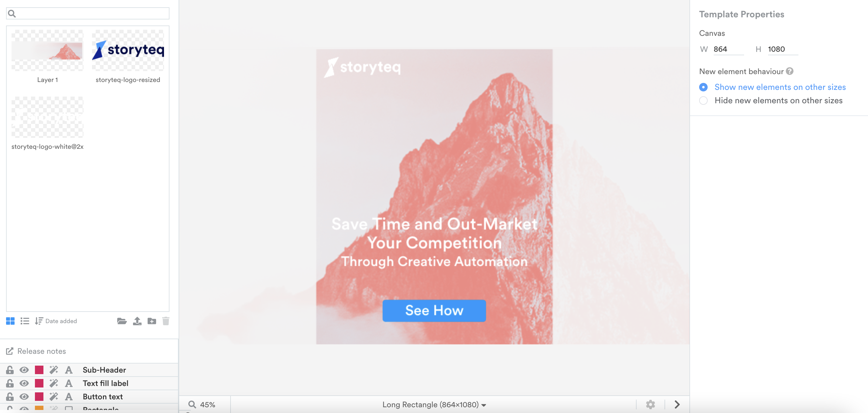868x413 pixels.
Task: Click the lock icon on Sub-Header layer
Action: [x=10, y=369]
